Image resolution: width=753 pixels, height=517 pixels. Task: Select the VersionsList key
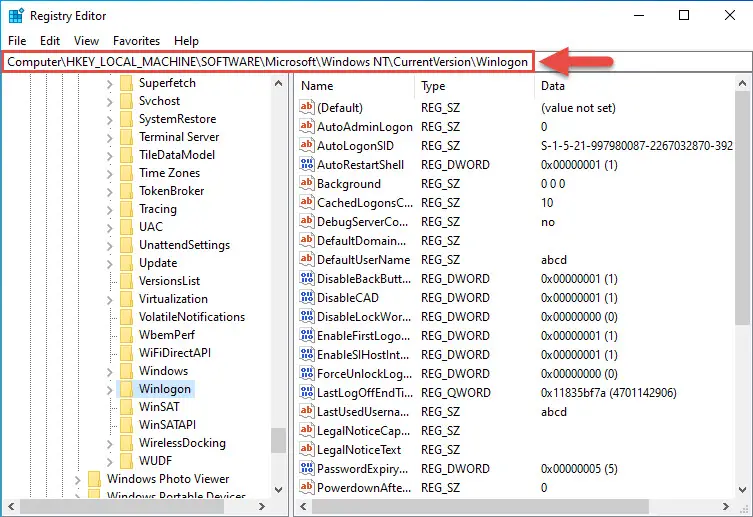point(169,281)
